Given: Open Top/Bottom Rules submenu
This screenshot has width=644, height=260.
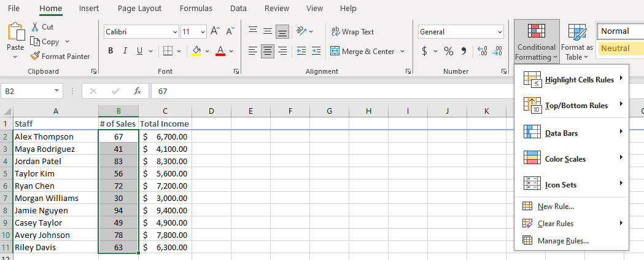Looking at the screenshot, I should (572, 105).
